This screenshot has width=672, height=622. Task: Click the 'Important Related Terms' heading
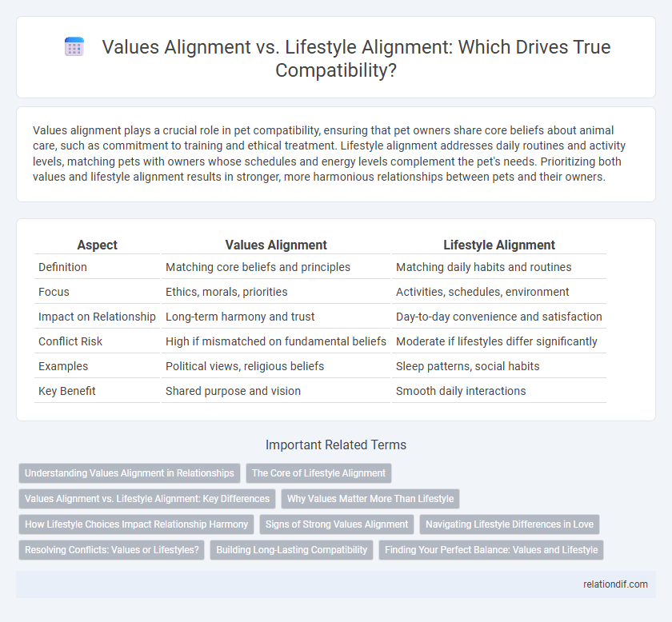(x=336, y=445)
